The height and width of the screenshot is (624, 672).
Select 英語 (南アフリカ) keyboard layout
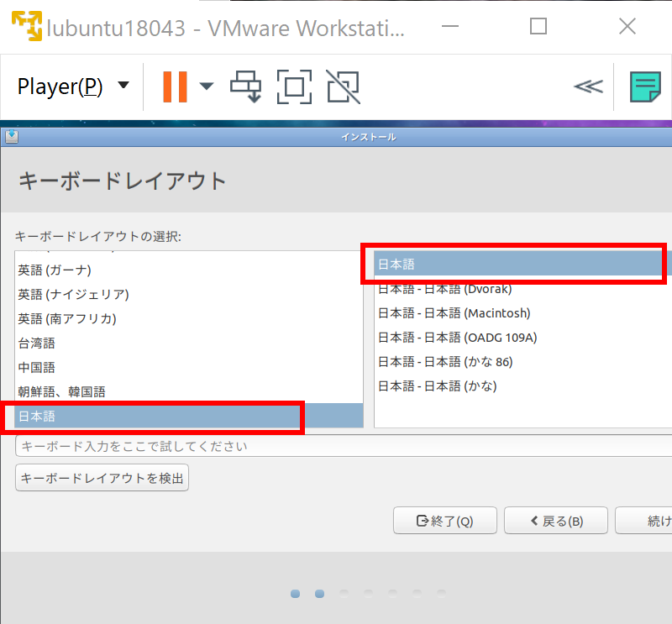point(188,319)
